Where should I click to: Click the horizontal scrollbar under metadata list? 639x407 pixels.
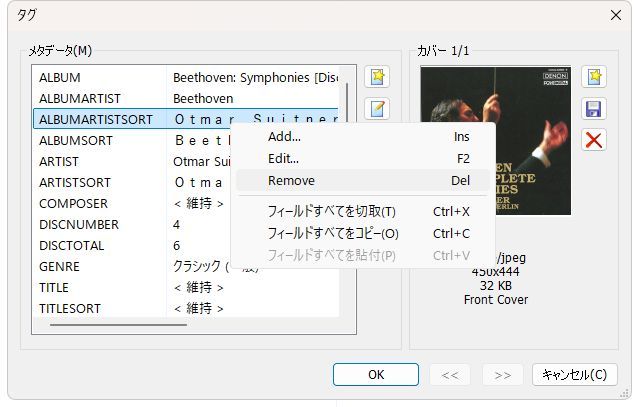coord(118,324)
